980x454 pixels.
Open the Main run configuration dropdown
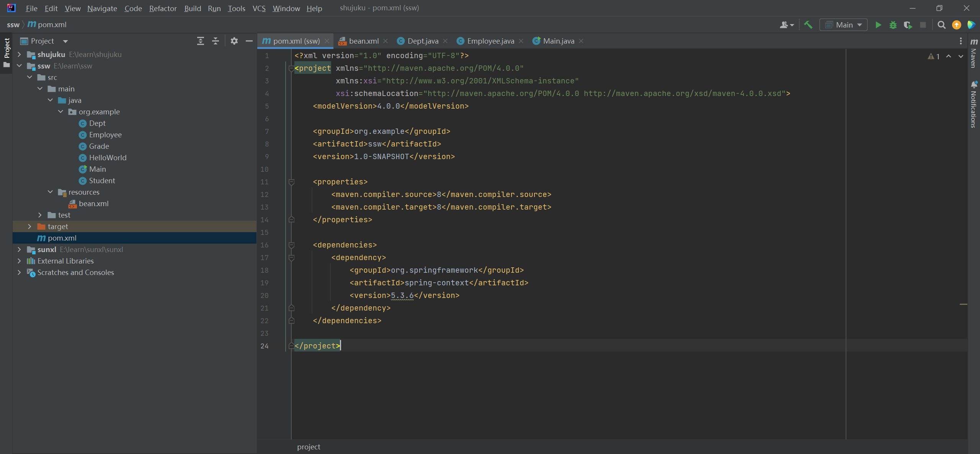[844, 25]
